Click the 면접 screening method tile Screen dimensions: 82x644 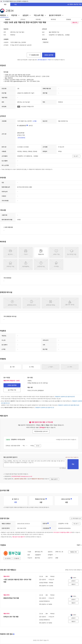coord(31,367)
